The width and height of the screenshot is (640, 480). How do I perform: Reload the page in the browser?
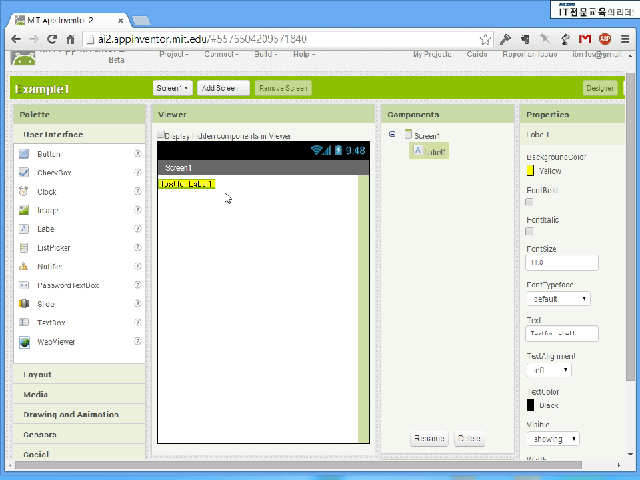pos(52,39)
